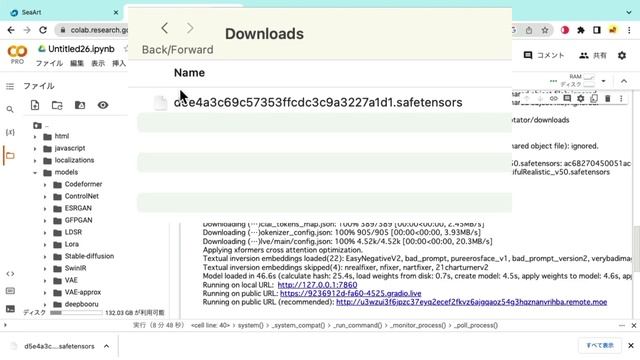Toggle the browser side panel
This screenshot has width=640, height=360.
point(597,30)
